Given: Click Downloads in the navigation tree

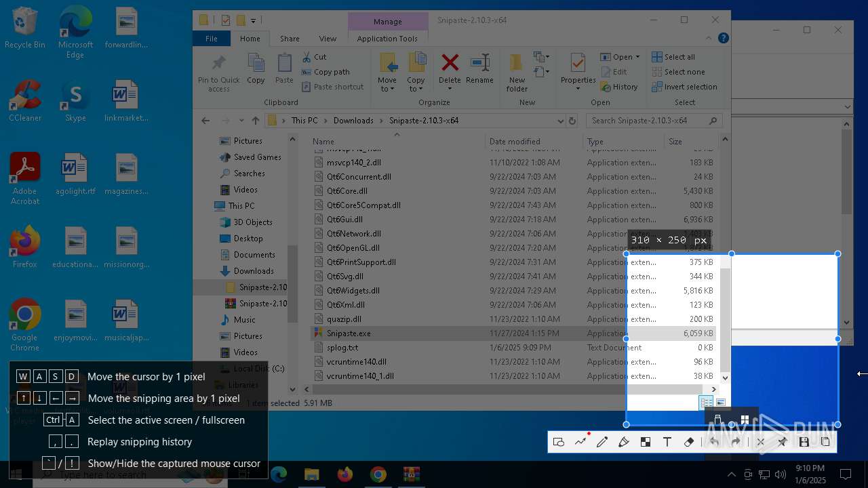Looking at the screenshot, I should coord(254,271).
